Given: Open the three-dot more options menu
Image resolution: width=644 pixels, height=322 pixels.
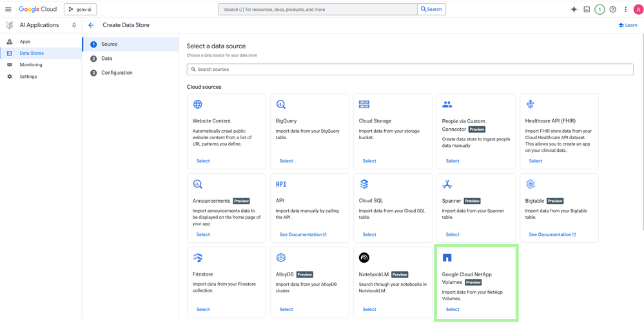Looking at the screenshot, I should point(625,10).
